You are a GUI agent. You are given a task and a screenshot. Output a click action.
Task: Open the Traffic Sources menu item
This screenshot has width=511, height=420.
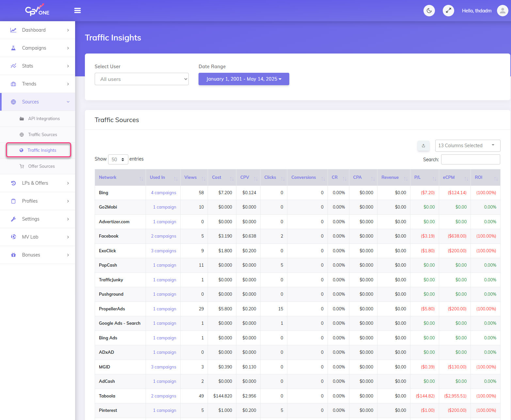tap(42, 134)
